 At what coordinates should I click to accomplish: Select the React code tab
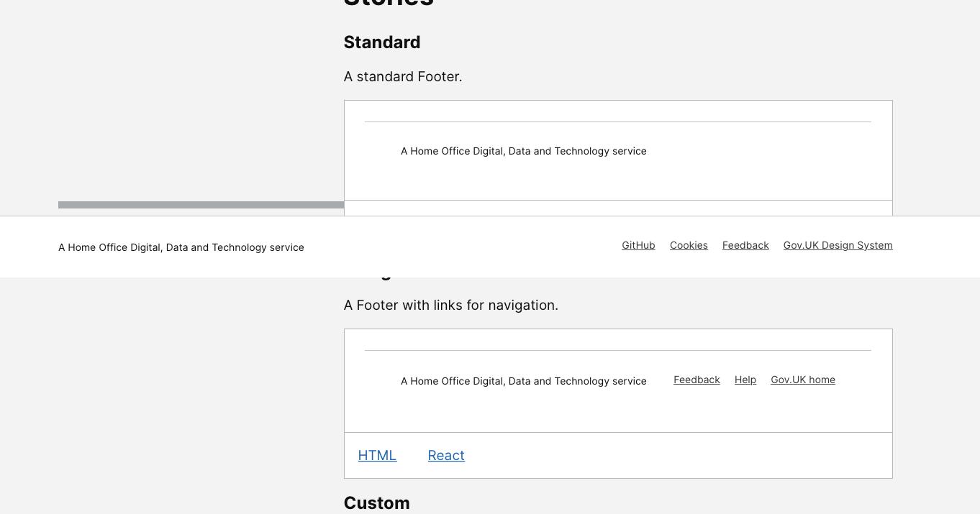[446, 455]
